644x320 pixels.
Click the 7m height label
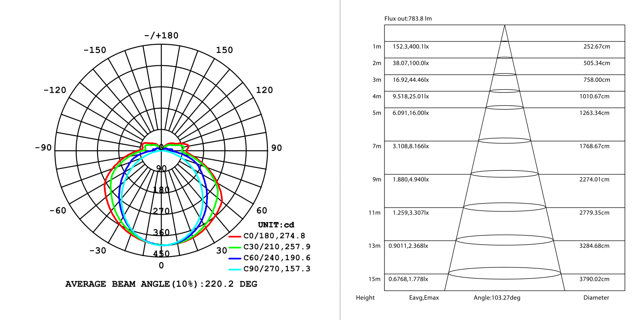377,147
